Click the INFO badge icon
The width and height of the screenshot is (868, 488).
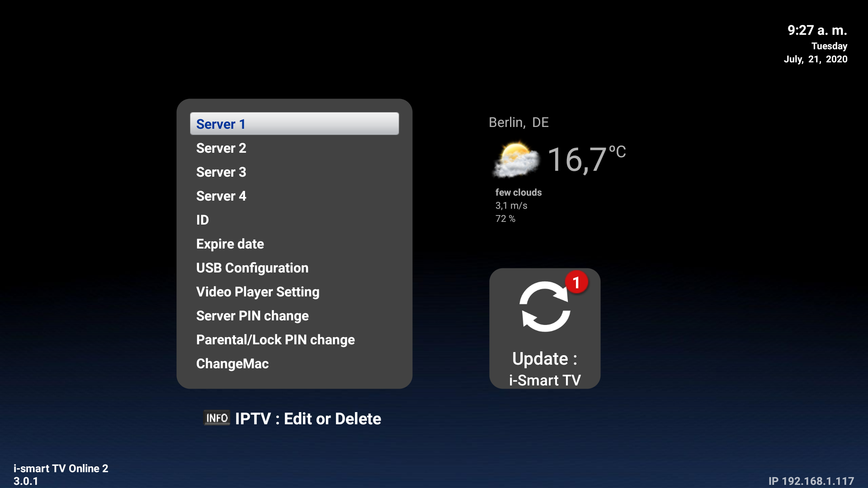[x=217, y=418]
